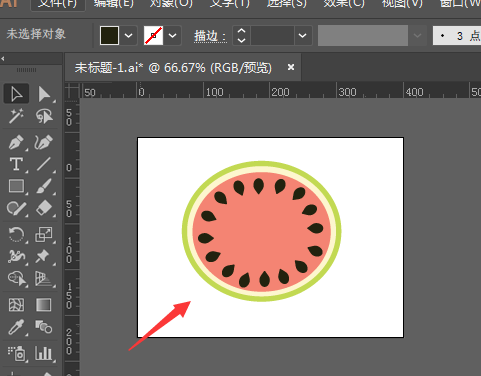Select the Paintbrush tool
481x376 pixels.
point(44,186)
